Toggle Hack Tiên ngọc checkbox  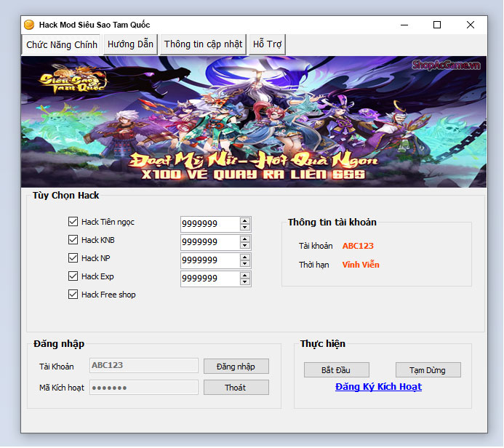click(x=73, y=221)
